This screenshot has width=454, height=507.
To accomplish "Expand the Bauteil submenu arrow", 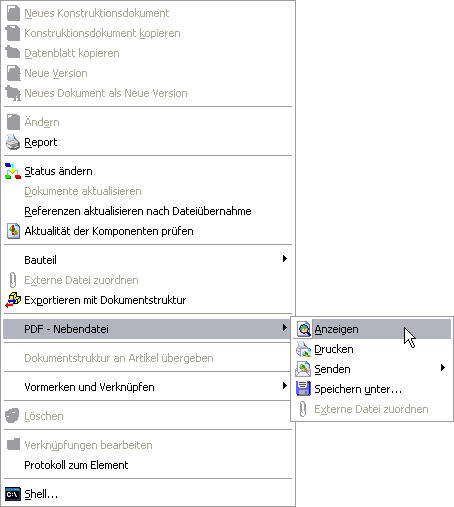I will coord(284,259).
